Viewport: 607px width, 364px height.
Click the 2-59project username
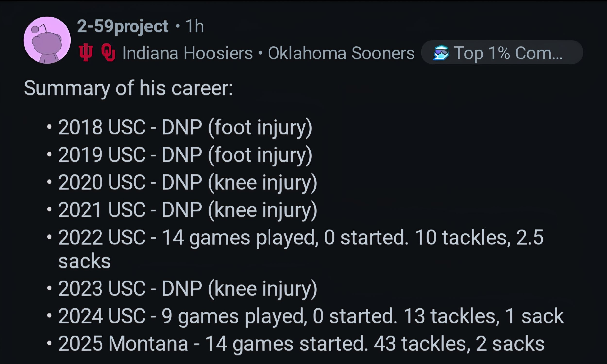click(122, 26)
